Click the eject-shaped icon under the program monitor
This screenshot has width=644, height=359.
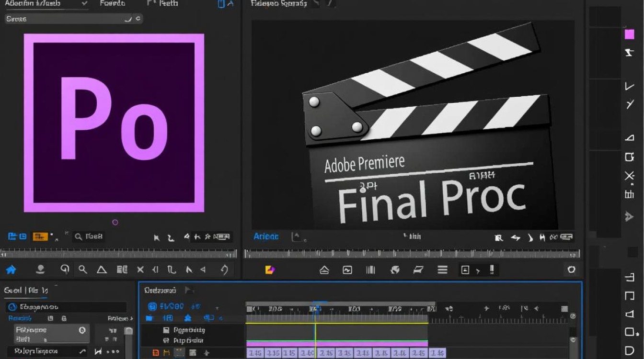tap(324, 270)
